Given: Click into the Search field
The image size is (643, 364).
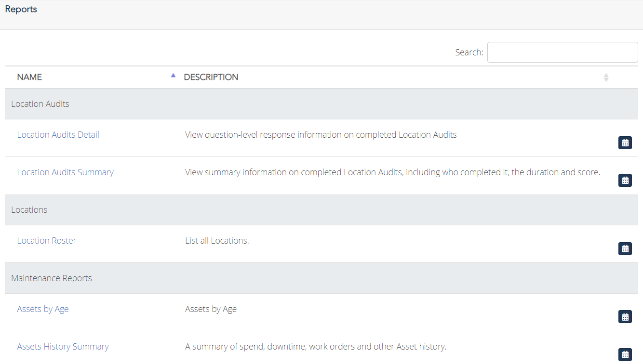Looking at the screenshot, I should click(563, 52).
